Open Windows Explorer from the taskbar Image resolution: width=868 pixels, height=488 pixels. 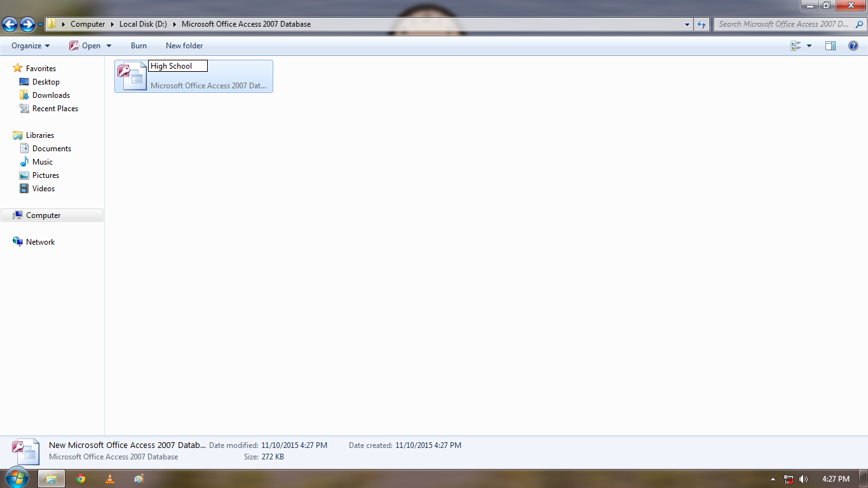coord(51,479)
